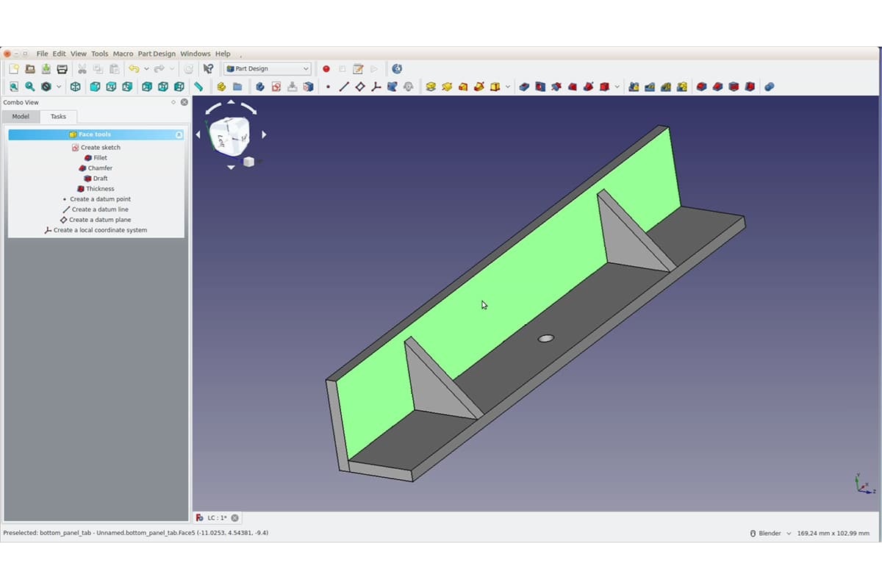The height and width of the screenshot is (588, 882).
Task: Open the macro editor notepad icon
Action: (x=358, y=69)
